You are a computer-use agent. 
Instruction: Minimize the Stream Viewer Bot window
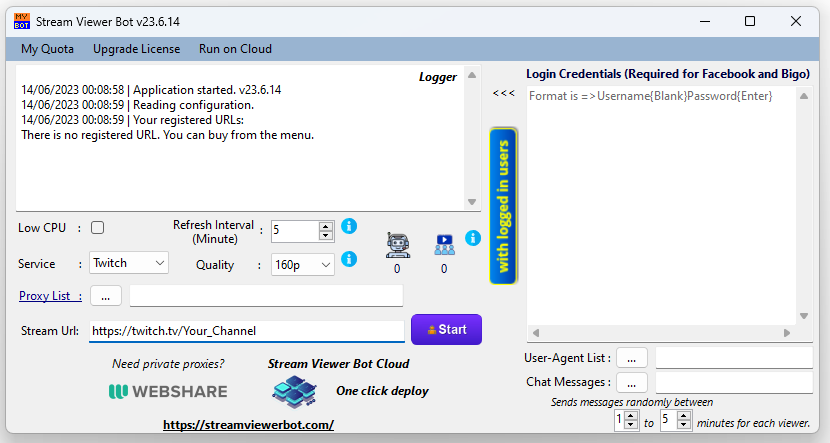point(705,22)
